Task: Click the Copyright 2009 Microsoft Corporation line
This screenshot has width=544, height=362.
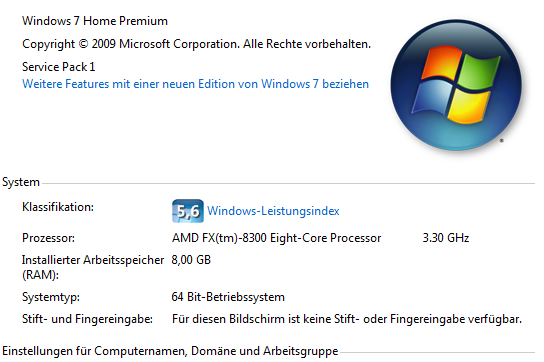Action: [196, 44]
